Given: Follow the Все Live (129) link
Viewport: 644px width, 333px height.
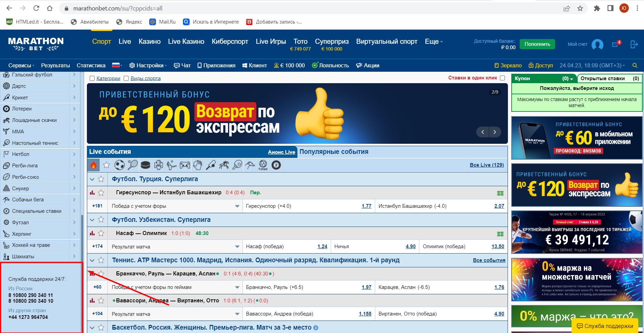Looking at the screenshot, I should tap(486, 165).
